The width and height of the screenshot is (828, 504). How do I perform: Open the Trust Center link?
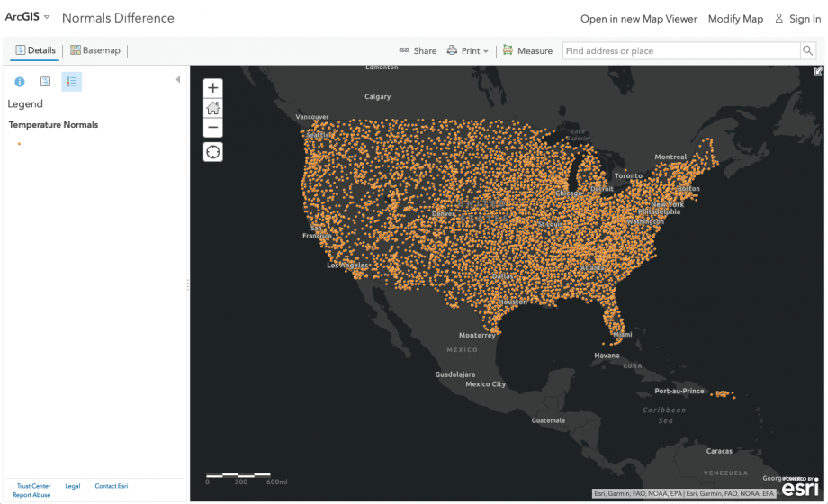[x=34, y=486]
